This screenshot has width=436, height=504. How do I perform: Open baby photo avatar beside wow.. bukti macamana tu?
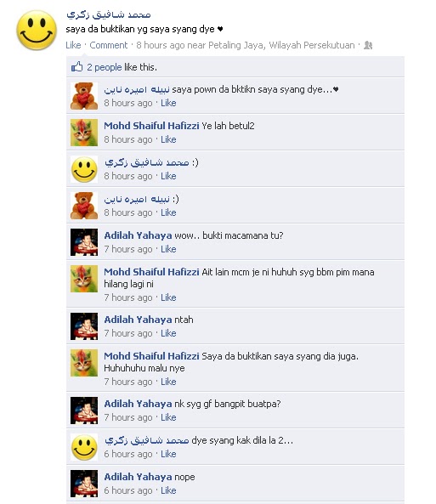point(84,242)
